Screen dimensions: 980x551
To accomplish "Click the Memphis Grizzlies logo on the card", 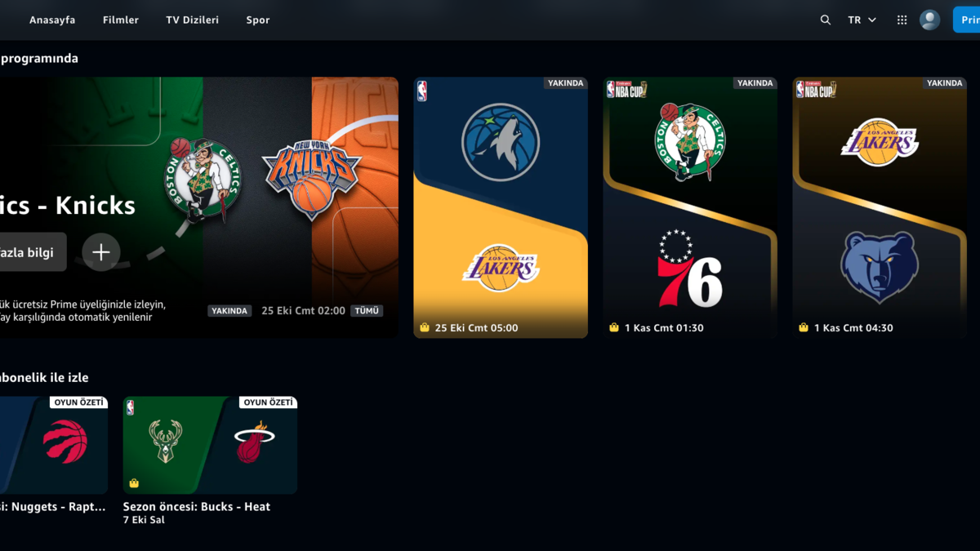I will click(x=879, y=266).
